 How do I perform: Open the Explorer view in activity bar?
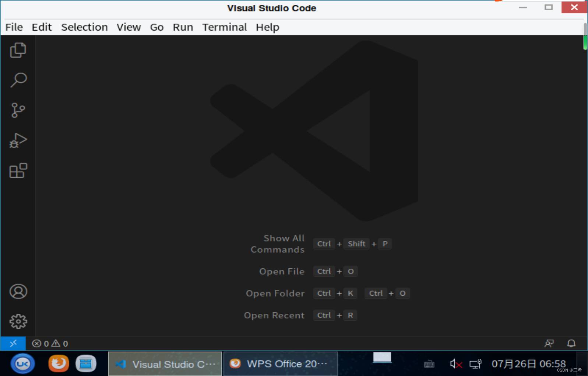click(x=18, y=50)
